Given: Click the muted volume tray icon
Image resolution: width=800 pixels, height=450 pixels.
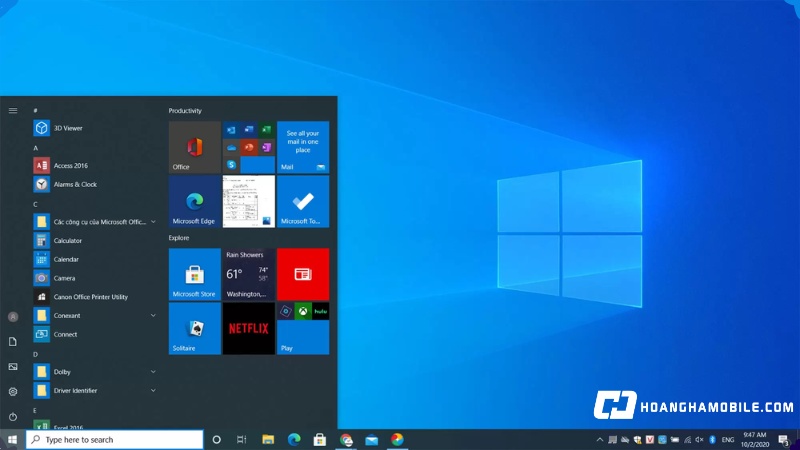Looking at the screenshot, I should (699, 439).
